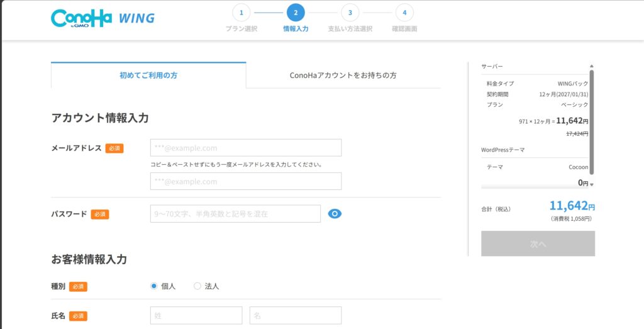Click step 4 confirmation circle

click(404, 13)
